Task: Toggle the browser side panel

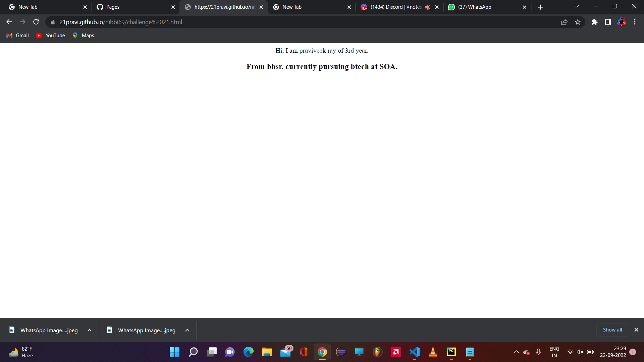Action: click(x=608, y=22)
